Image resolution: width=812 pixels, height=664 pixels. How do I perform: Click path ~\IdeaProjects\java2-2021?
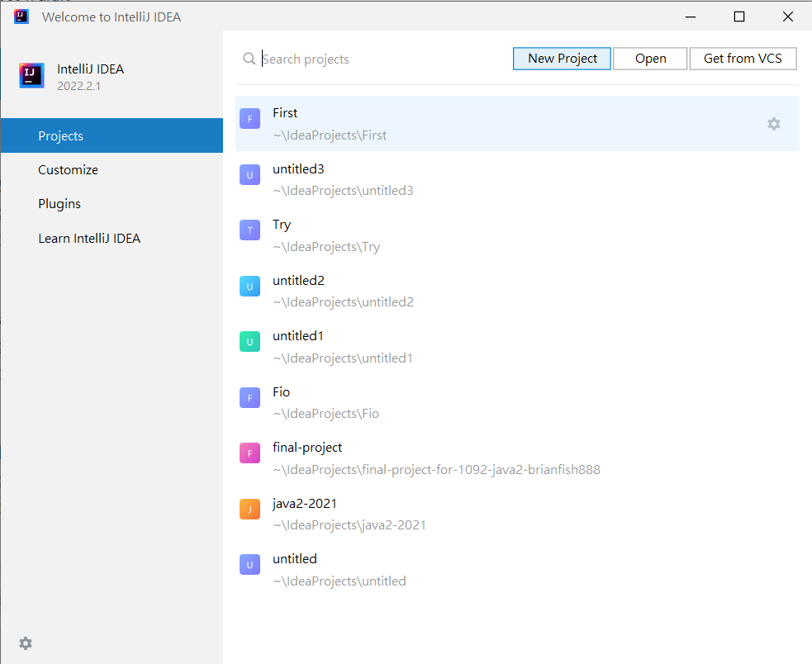click(x=349, y=525)
